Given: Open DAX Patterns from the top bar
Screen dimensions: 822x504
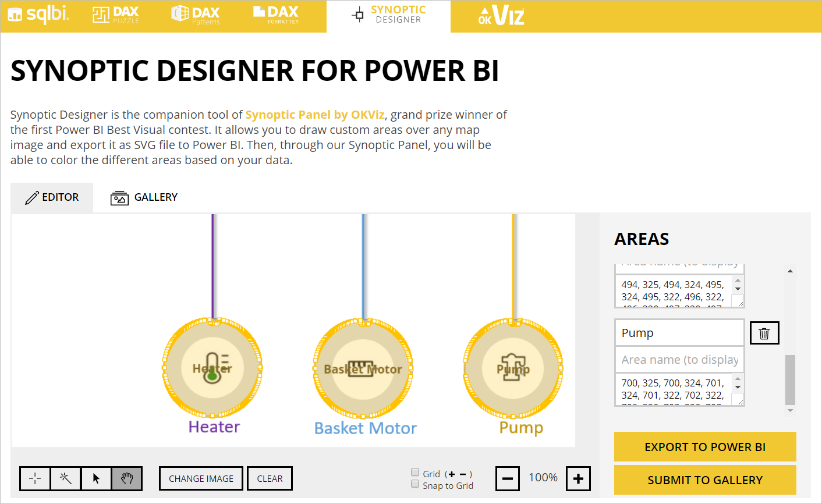Looking at the screenshot, I should coord(195,16).
